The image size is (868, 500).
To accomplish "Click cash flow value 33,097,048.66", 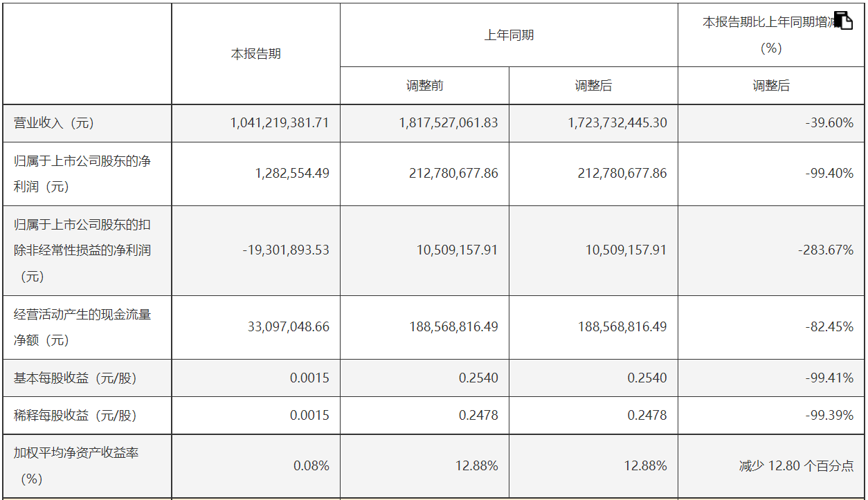I will (x=289, y=327).
